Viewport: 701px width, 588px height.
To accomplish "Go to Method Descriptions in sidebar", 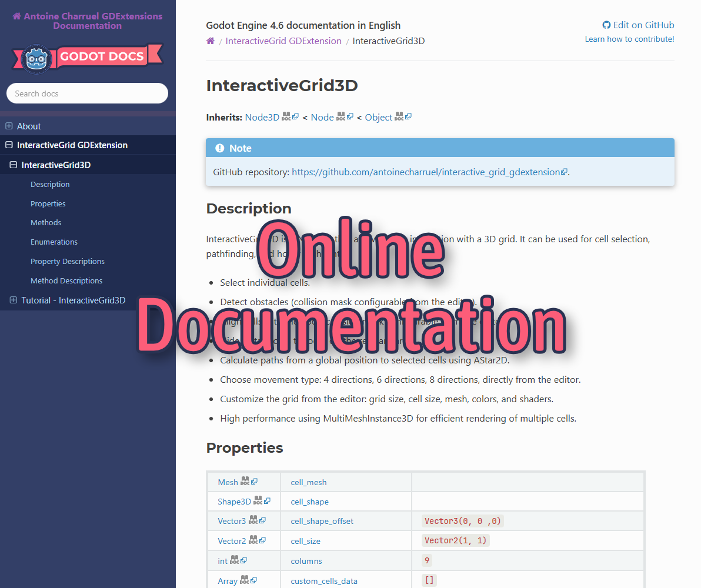I will click(66, 281).
